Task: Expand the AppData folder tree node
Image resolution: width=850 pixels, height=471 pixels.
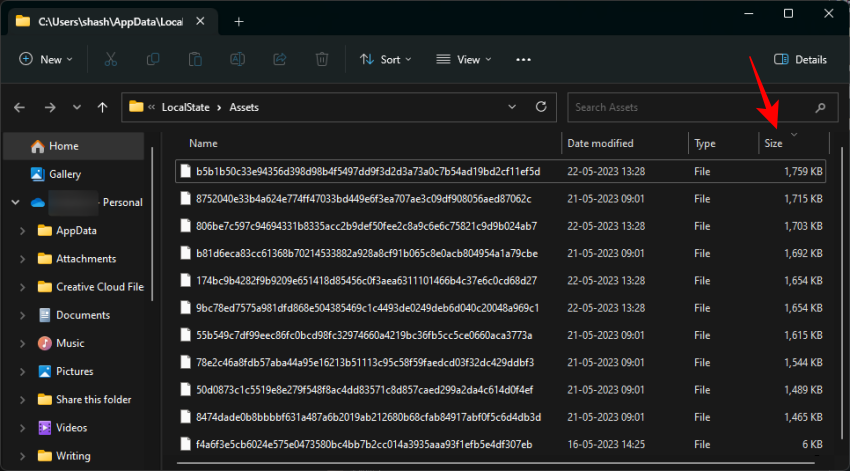Action: pos(23,231)
